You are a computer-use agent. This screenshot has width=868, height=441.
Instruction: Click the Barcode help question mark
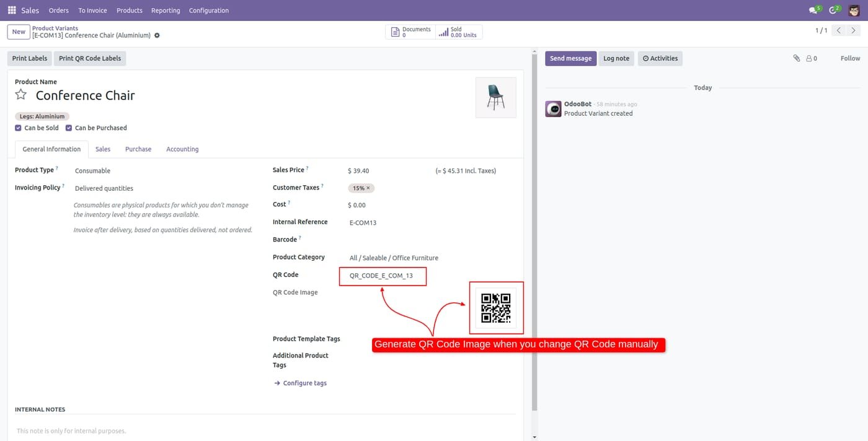[x=300, y=237]
